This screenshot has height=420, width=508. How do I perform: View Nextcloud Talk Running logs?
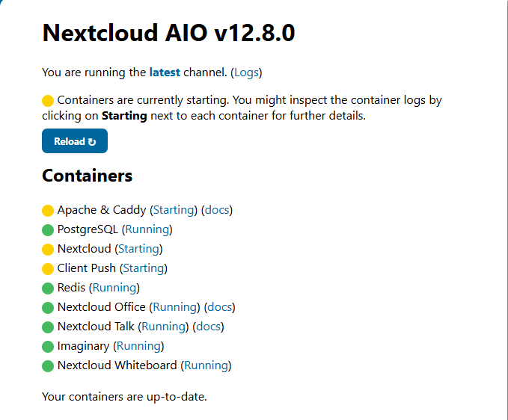[x=164, y=327]
